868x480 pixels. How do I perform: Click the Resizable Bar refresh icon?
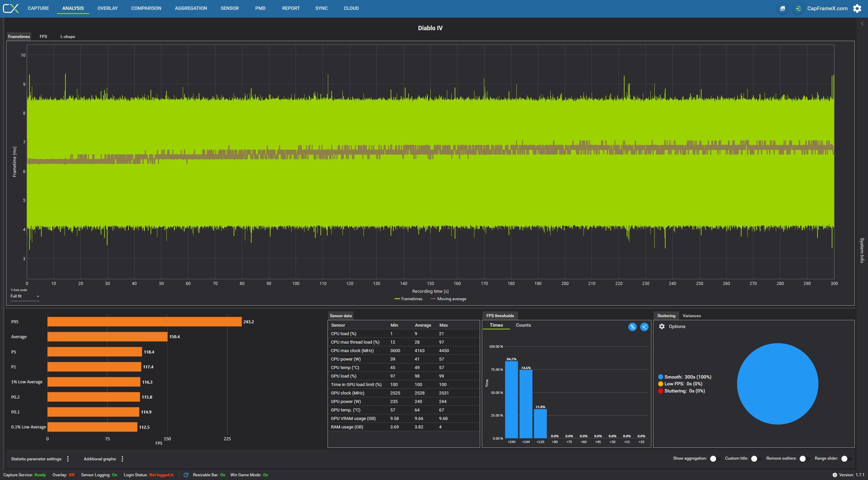[x=186, y=475]
